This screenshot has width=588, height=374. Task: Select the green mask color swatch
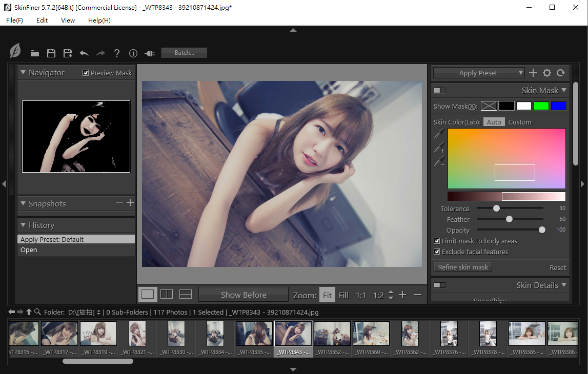coord(541,106)
